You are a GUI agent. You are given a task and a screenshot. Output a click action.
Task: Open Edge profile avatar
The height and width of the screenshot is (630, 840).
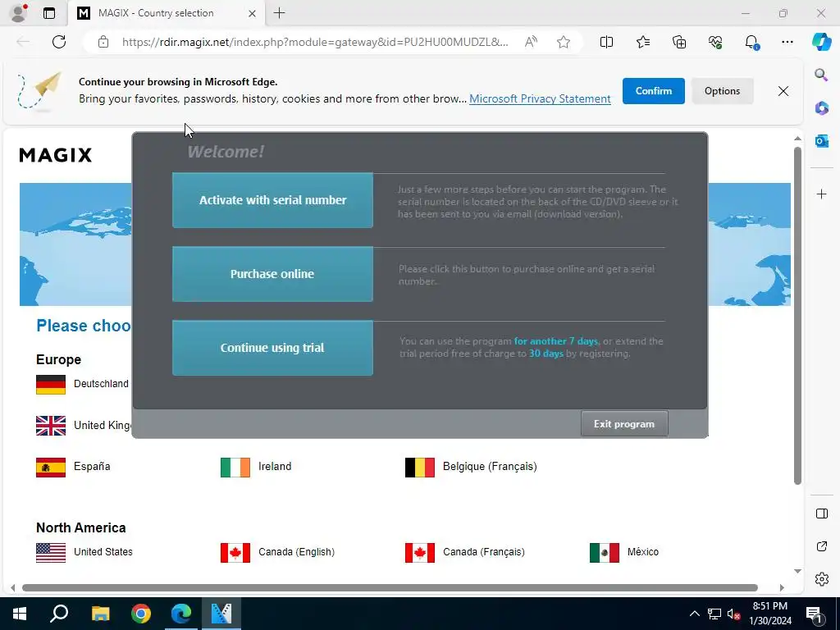(19, 13)
